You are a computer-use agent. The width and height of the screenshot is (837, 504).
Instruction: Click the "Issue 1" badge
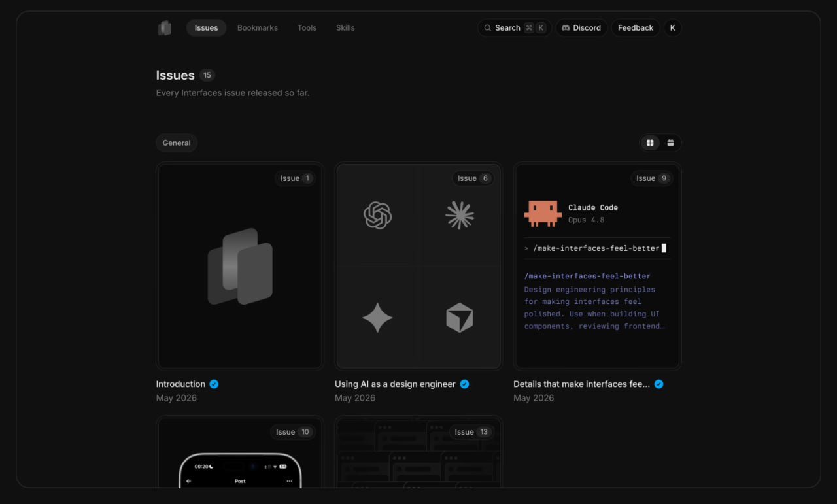pyautogui.click(x=295, y=178)
